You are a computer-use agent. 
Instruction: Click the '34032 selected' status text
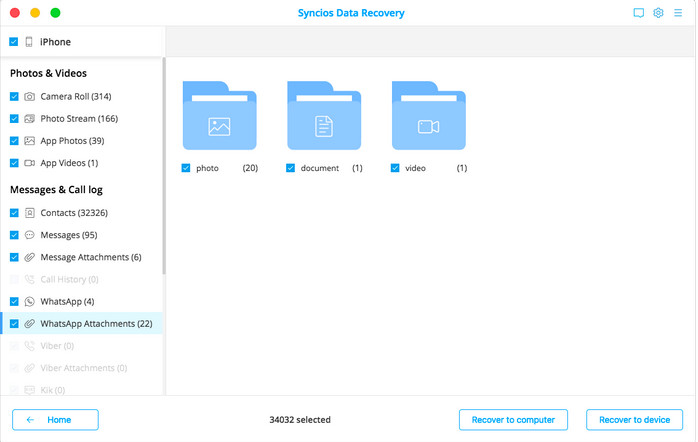pos(300,420)
